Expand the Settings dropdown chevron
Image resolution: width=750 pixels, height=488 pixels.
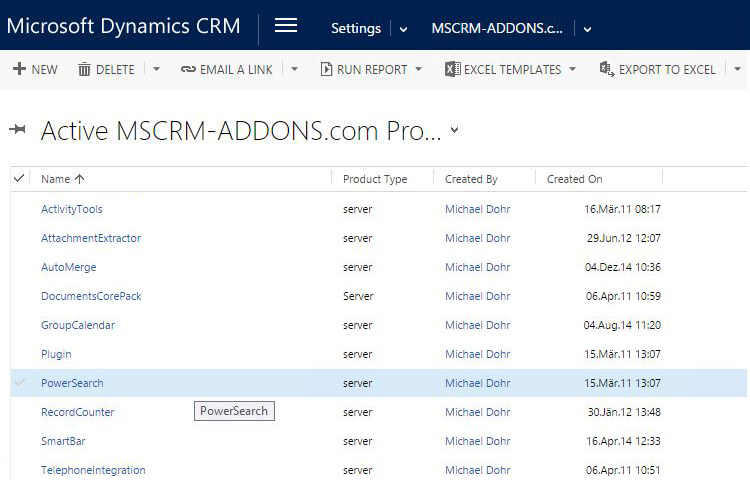point(403,29)
